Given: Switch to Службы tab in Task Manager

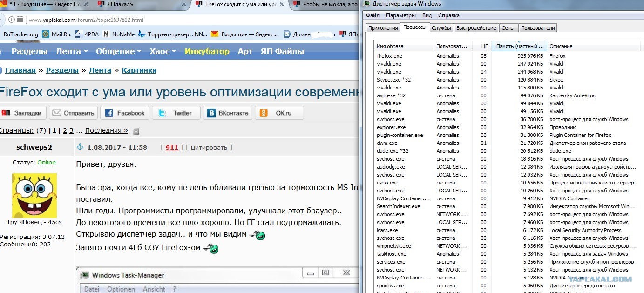Looking at the screenshot, I should 441,28.
